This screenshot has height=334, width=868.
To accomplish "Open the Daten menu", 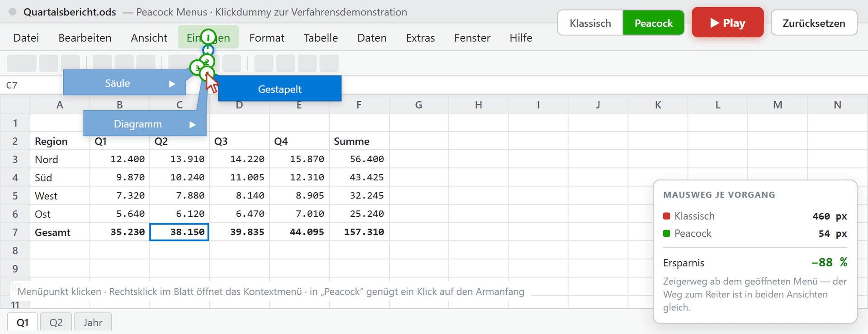I will click(372, 38).
